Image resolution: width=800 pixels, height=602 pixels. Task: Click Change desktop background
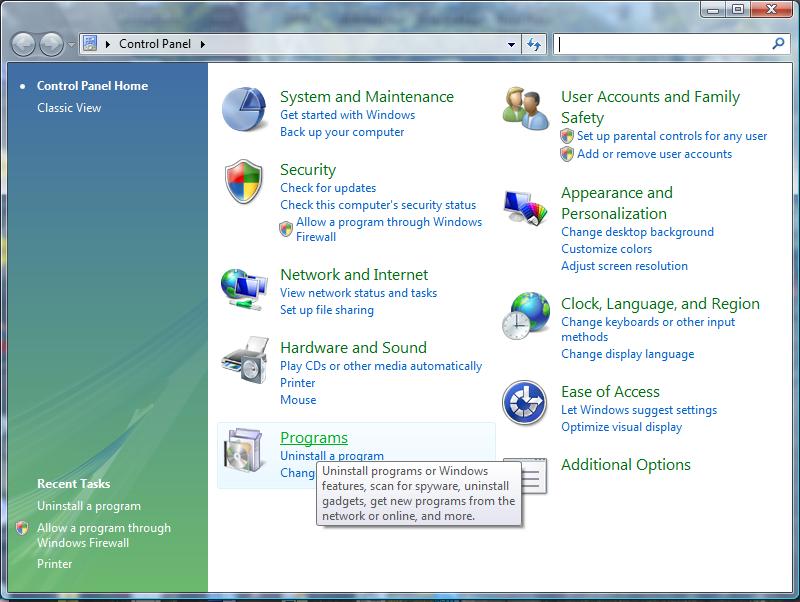tap(637, 232)
